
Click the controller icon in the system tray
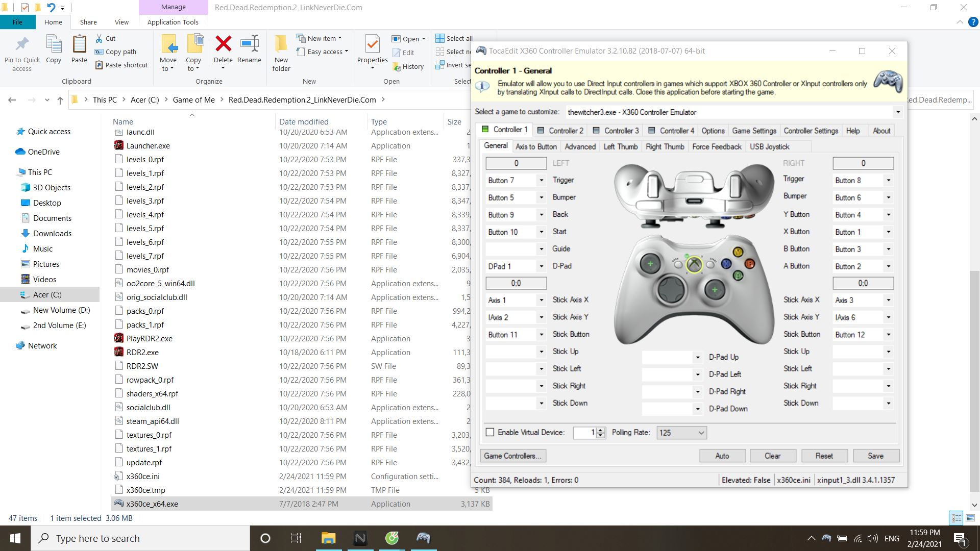point(826,538)
